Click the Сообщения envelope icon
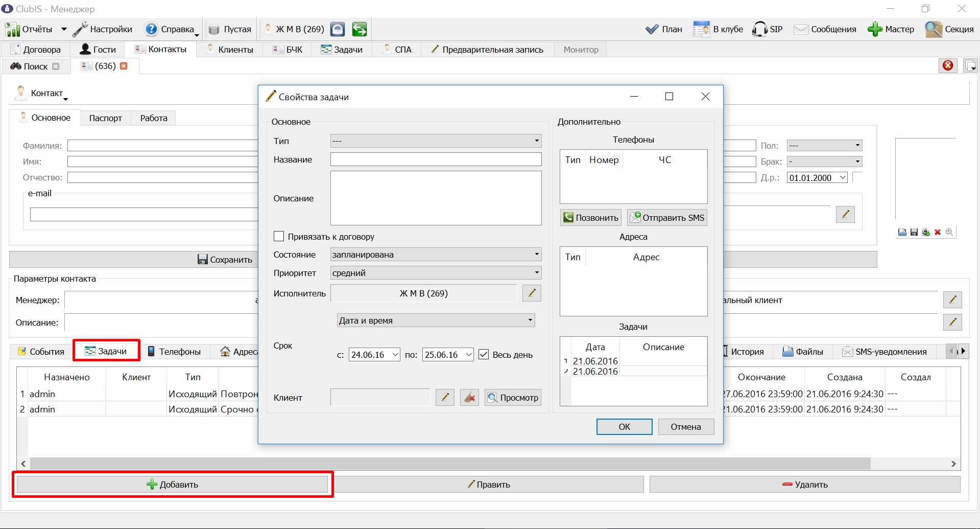980x529 pixels. click(x=801, y=29)
